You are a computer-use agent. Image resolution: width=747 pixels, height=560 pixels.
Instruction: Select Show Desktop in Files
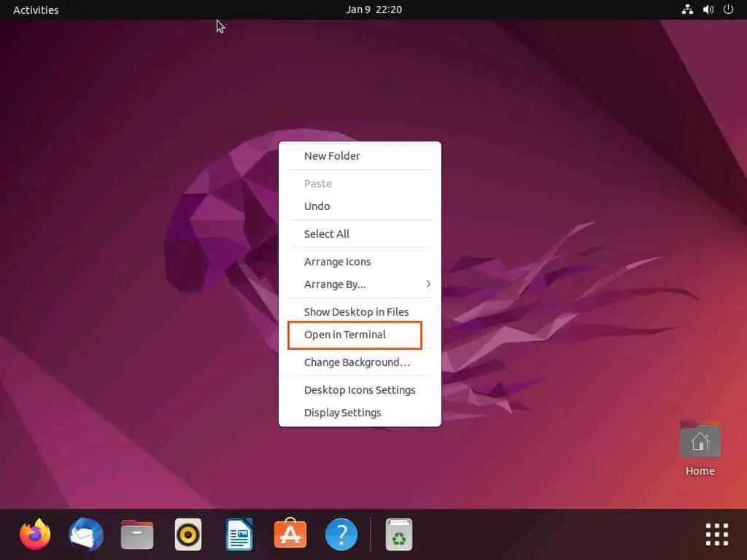(x=356, y=311)
